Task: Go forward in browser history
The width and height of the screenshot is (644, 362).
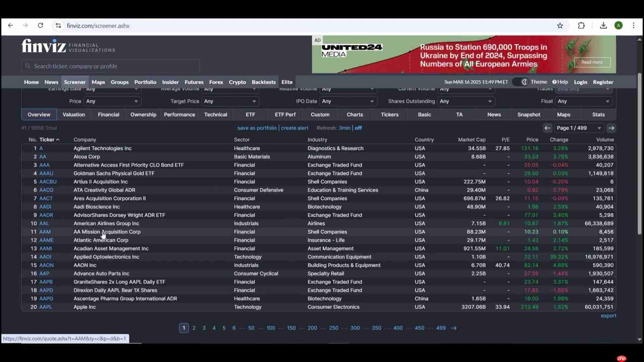Action: pyautogui.click(x=25, y=25)
